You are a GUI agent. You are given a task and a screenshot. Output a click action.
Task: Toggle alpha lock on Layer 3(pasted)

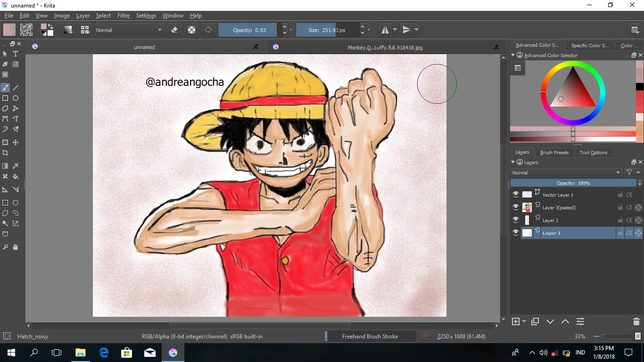coord(629,207)
